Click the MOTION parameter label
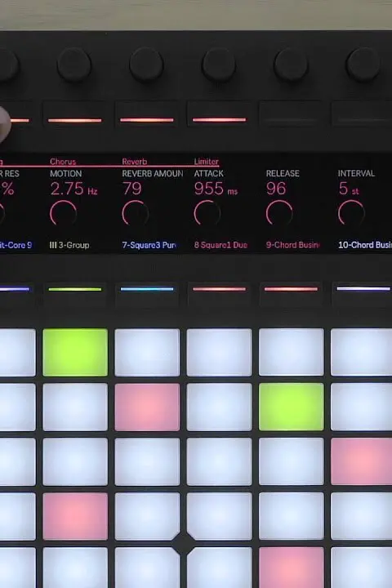Image resolution: width=392 pixels, height=588 pixels. click(x=65, y=174)
